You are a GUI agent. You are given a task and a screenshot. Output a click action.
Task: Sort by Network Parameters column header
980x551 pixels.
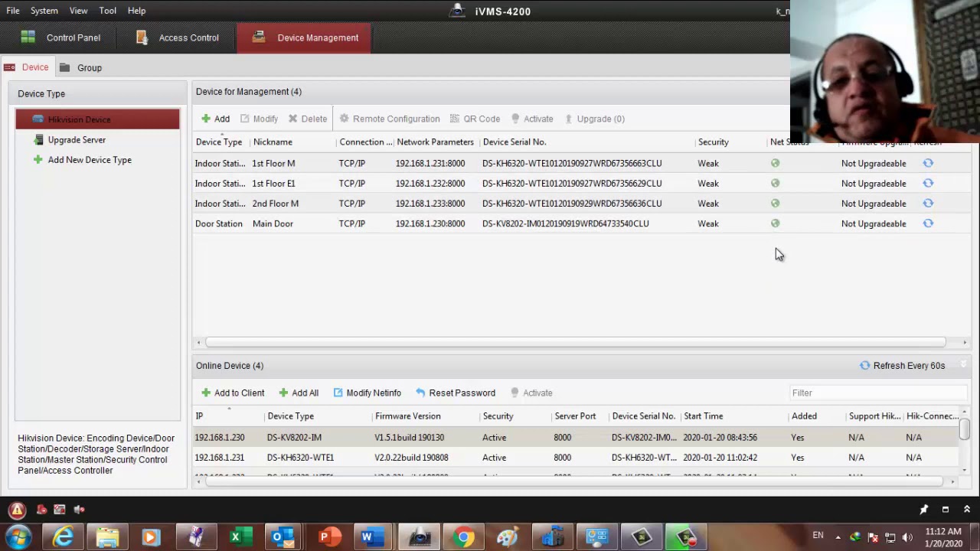(436, 142)
